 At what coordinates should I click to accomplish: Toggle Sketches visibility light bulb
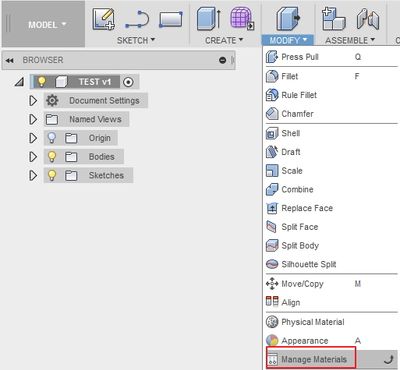52,175
